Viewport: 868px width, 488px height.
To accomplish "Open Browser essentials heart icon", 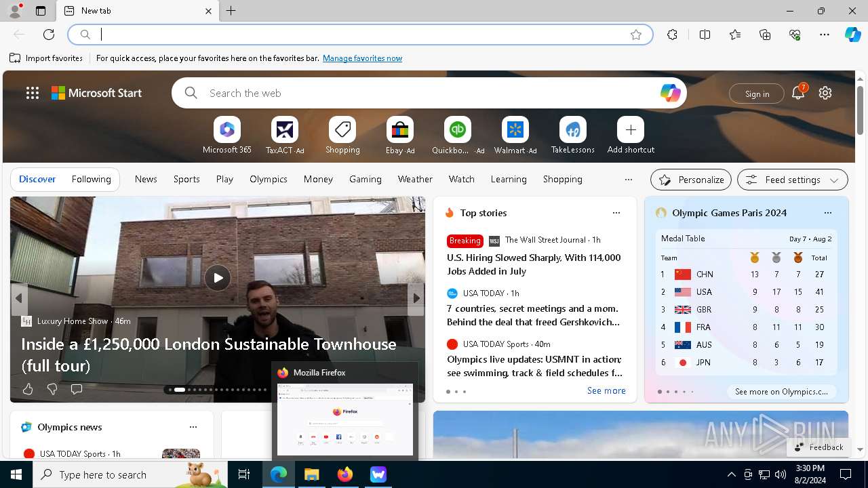I will click(x=795, y=35).
